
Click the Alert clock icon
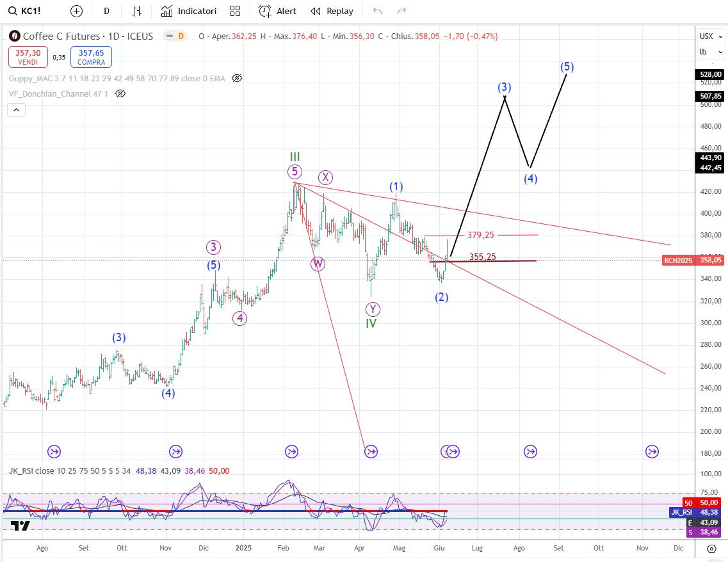click(x=265, y=11)
